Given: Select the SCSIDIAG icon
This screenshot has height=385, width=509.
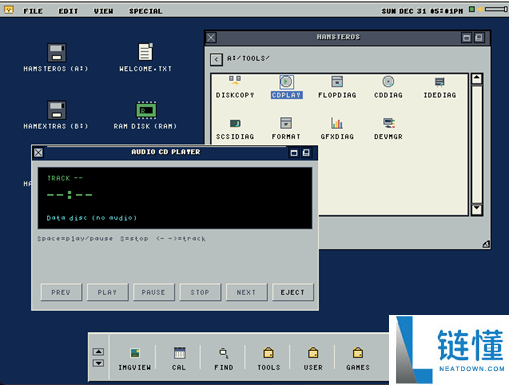Looking at the screenshot, I should click(235, 123).
